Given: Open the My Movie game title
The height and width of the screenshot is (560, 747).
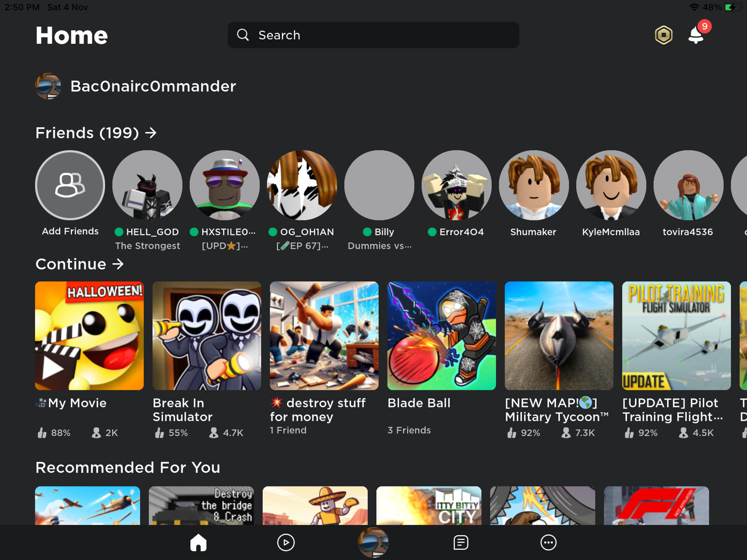Looking at the screenshot, I should 77,403.
